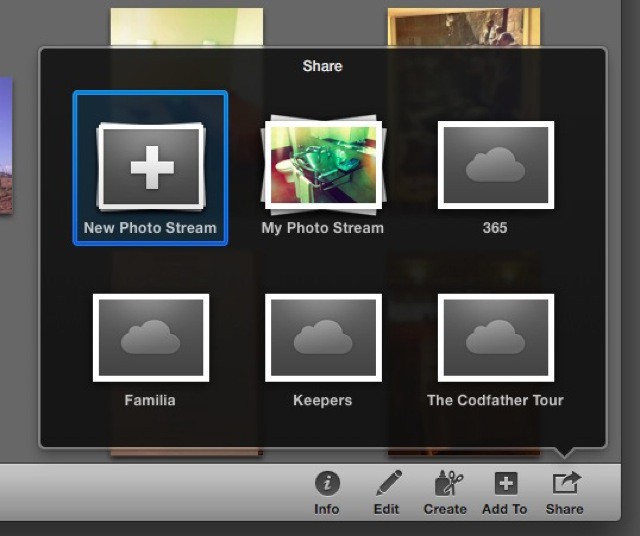Pick the Keepers cloud stream icon

[322, 338]
